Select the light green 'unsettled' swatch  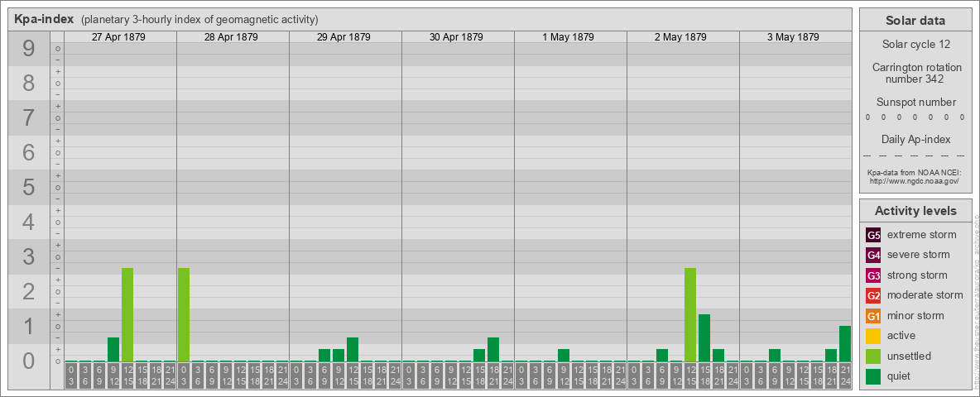[x=874, y=356]
